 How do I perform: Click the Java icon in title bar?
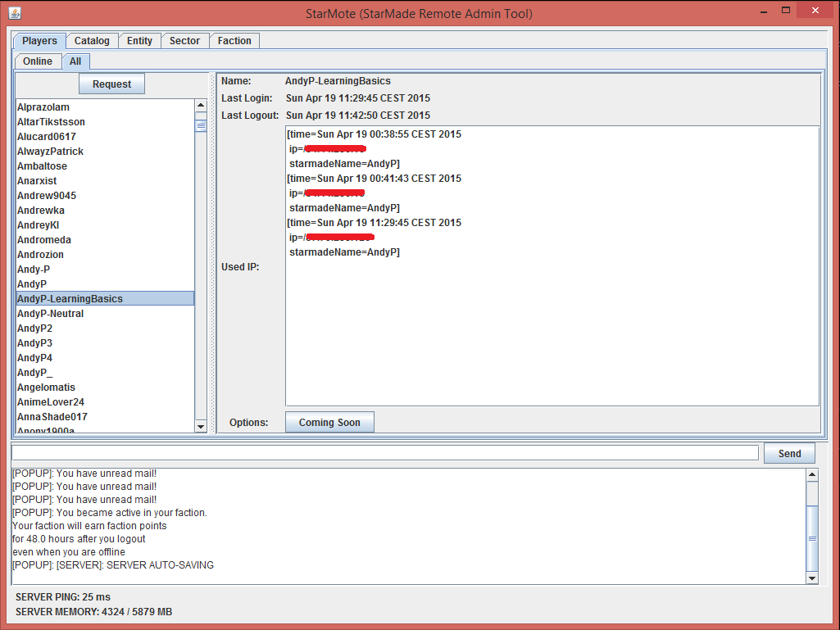pyautogui.click(x=14, y=13)
